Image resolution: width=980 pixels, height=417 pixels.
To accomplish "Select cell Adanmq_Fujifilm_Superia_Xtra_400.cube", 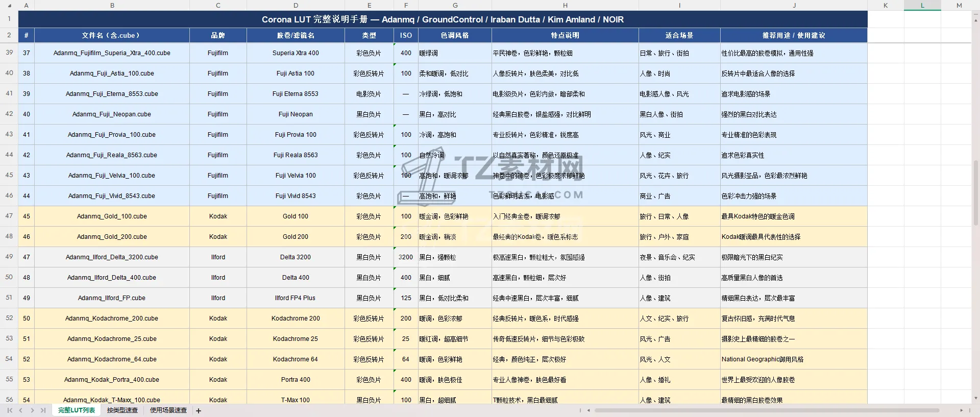I will tap(112, 53).
